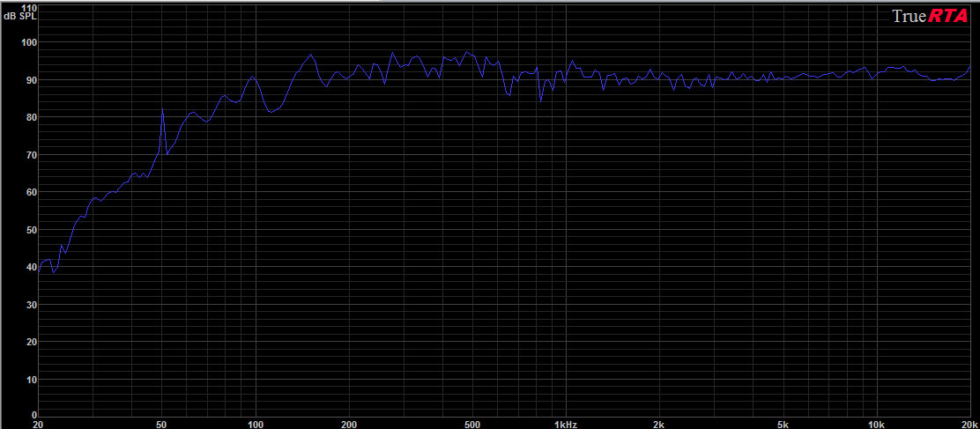Select the 90 dB level axis label
Viewport: 980px width, 429px height.
point(32,80)
